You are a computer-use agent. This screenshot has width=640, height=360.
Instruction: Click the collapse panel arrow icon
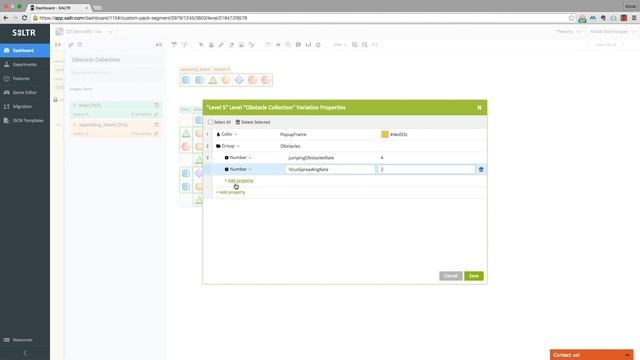pos(159,44)
